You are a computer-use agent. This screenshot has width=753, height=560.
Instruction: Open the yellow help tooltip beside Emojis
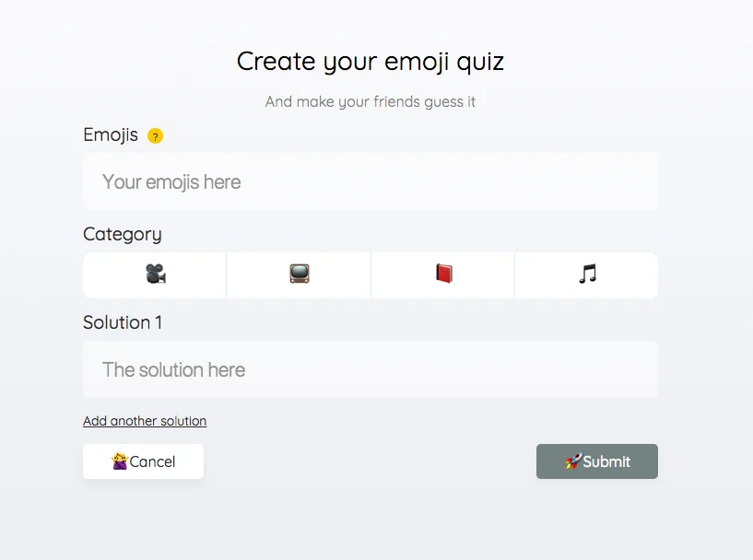coord(156,135)
